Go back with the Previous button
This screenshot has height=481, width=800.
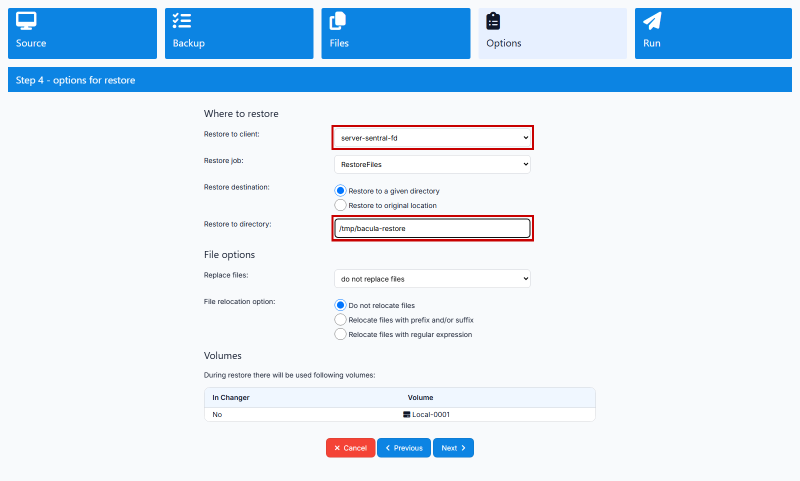404,448
